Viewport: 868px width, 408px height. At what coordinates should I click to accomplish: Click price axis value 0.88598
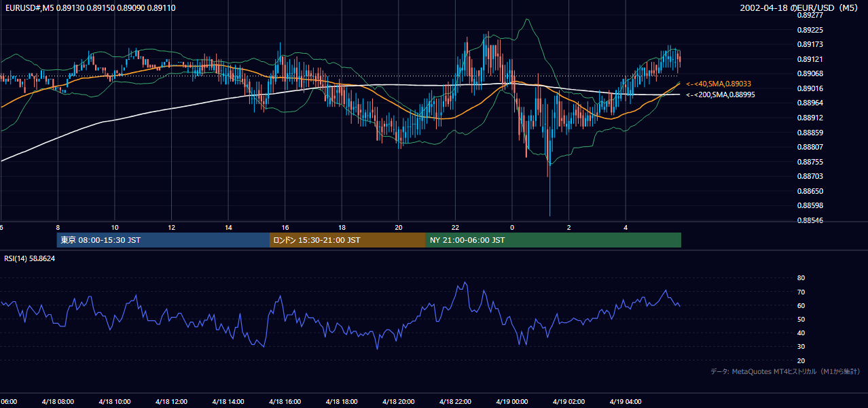click(810, 205)
